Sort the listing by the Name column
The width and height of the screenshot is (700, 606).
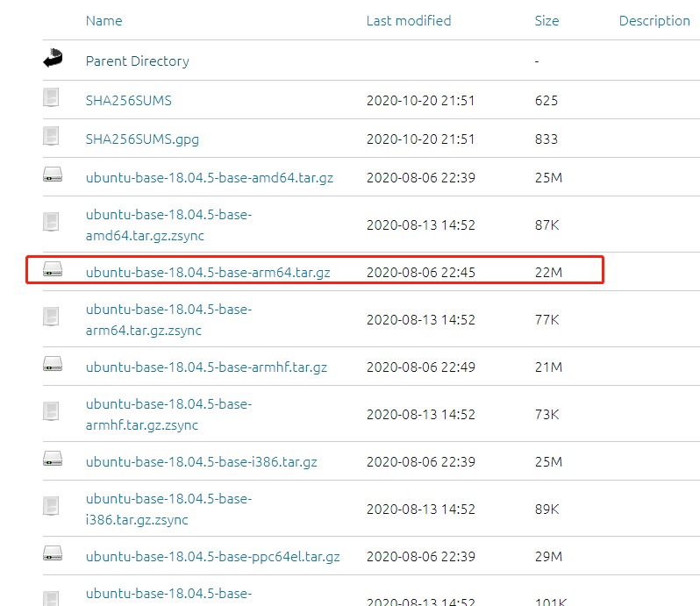tap(104, 21)
